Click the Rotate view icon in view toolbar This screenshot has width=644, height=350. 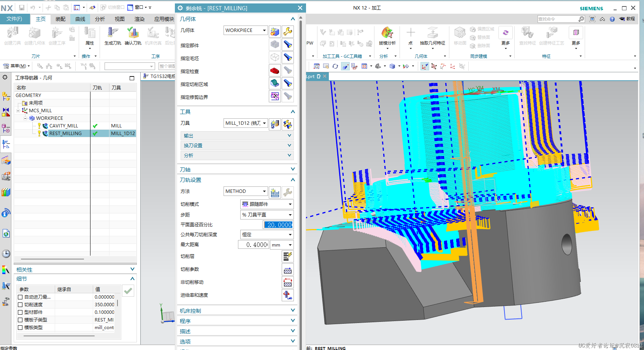335,66
